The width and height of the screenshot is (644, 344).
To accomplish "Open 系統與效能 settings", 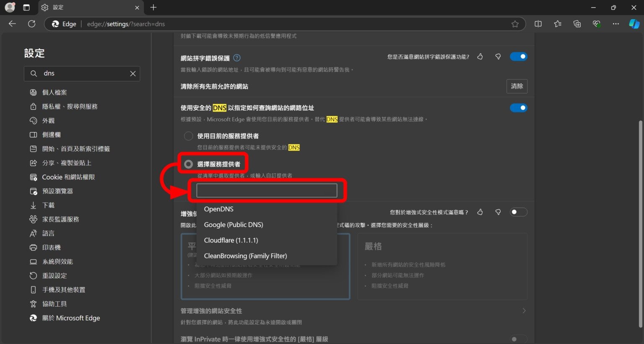I will pos(57,261).
